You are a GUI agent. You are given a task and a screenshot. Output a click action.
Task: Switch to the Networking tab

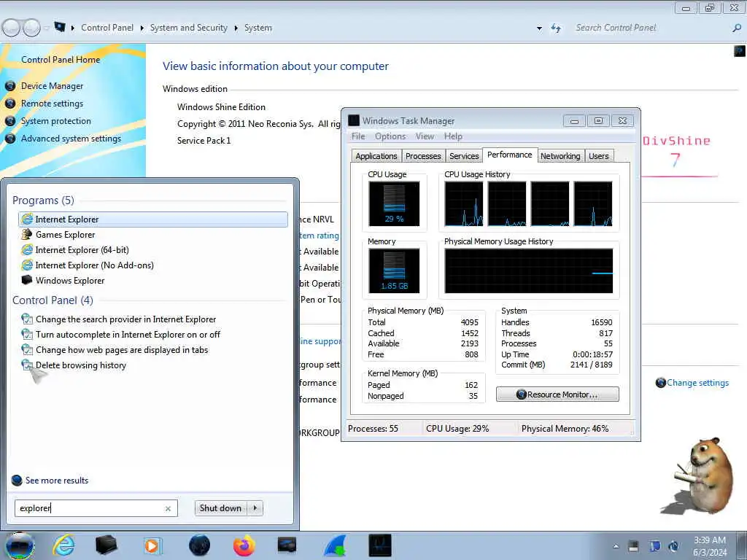[x=560, y=156]
